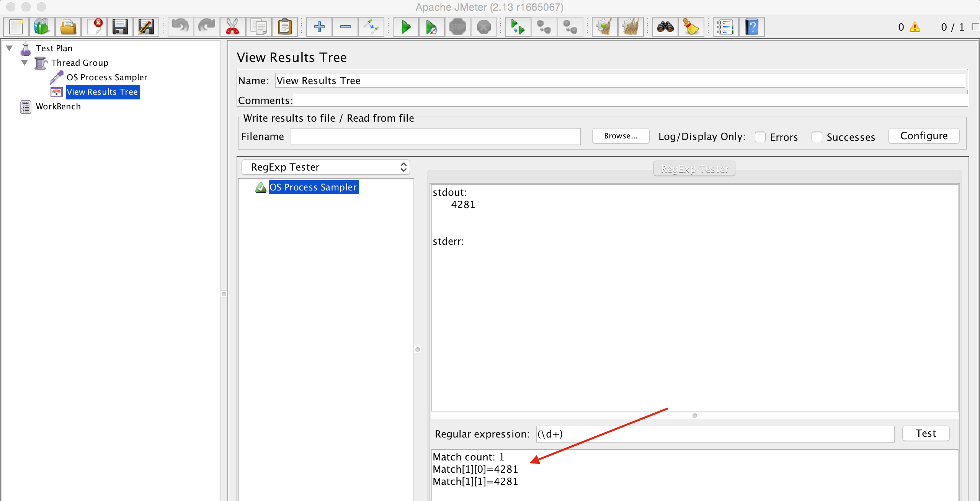Click the plus Expand all toolbar icon
This screenshot has height=501, width=980.
(x=319, y=27)
